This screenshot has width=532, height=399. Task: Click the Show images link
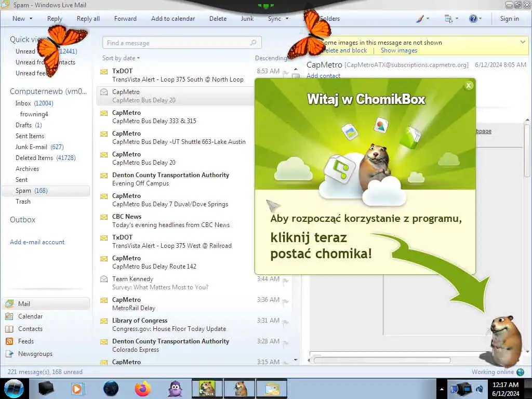(x=399, y=50)
